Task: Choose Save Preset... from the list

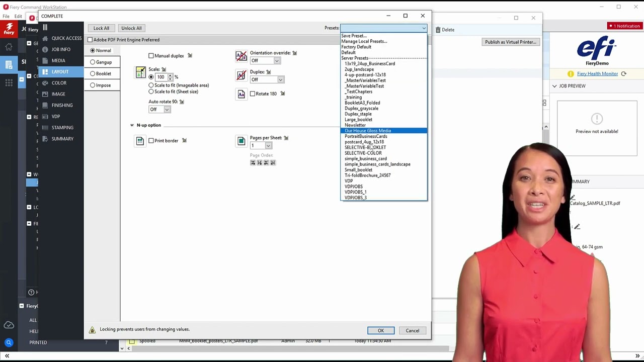Action: pyautogui.click(x=354, y=36)
